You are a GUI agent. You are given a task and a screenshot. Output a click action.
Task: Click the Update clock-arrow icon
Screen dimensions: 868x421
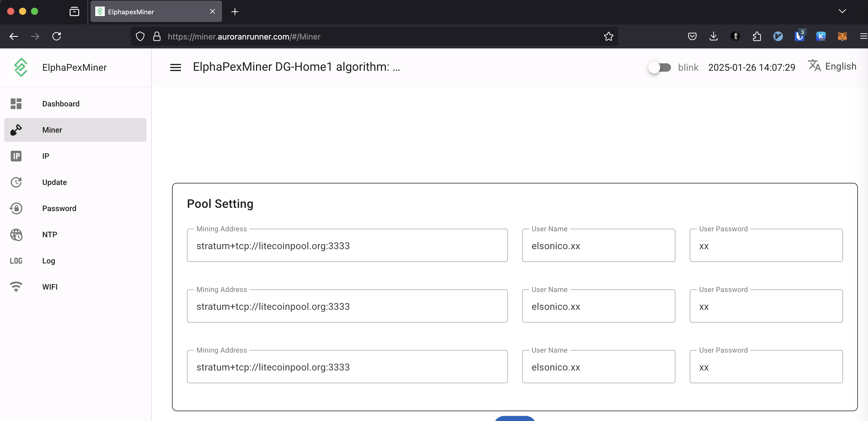point(16,182)
